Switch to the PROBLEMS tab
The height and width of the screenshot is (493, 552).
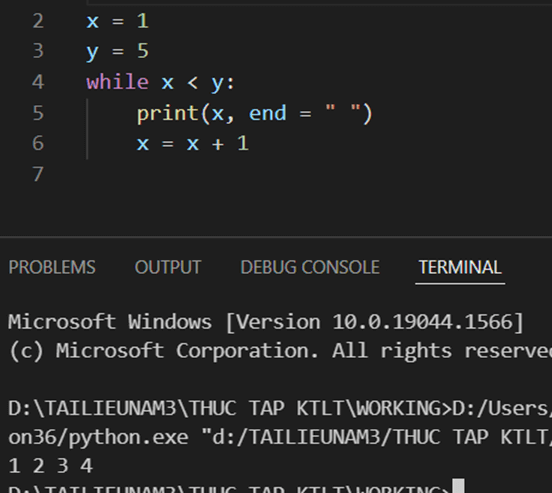coord(52,267)
